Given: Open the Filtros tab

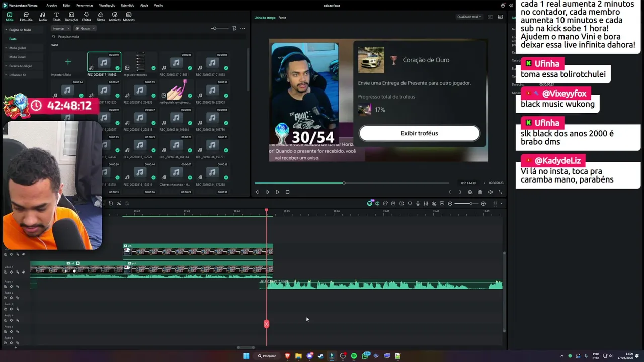Looking at the screenshot, I should [101, 17].
